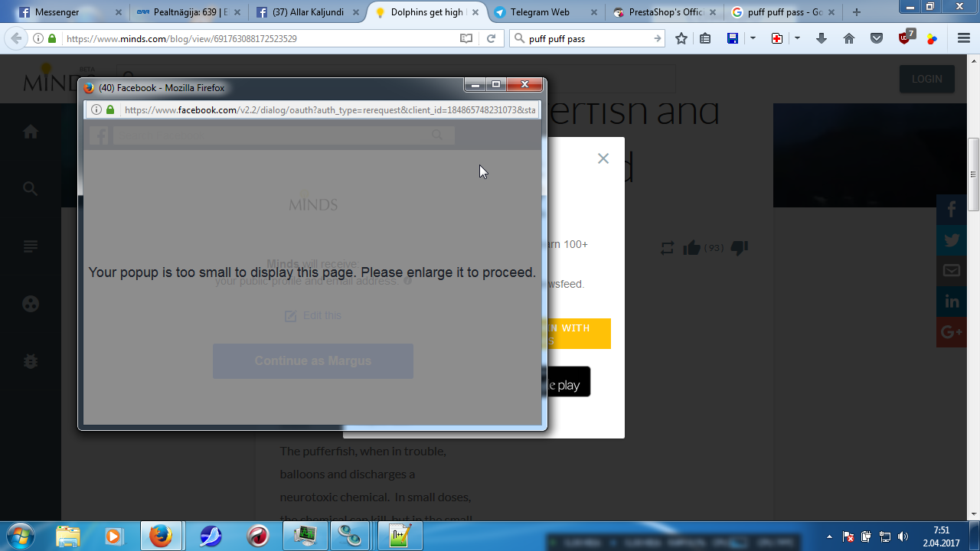Click the page vertical scrollbar thumb

[x=974, y=174]
